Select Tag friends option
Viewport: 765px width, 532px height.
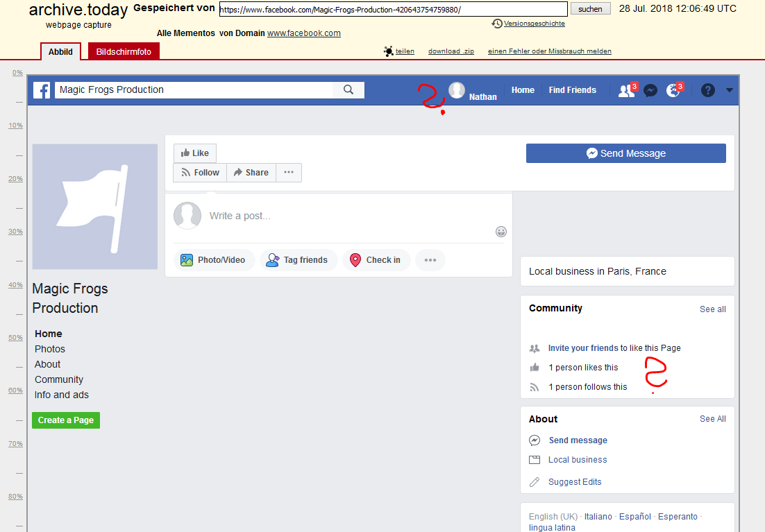pyautogui.click(x=298, y=260)
